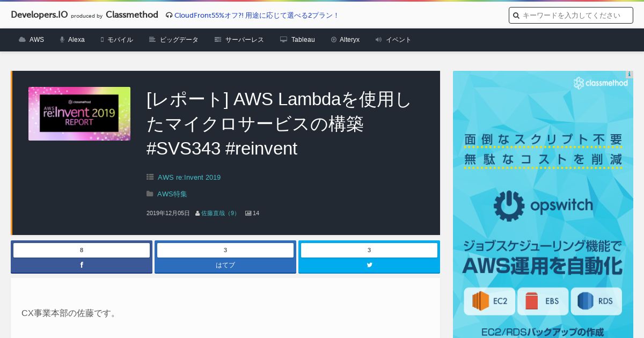The height and width of the screenshot is (338, 644).
Task: Click the list icon beside AWS re:Invent 2019
Action: point(150,177)
